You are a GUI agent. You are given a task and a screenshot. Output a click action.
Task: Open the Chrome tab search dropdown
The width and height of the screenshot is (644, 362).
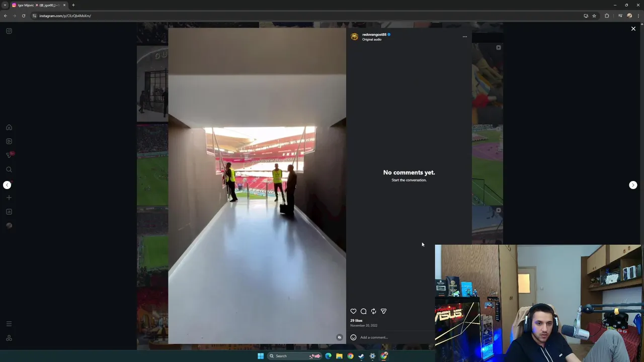5,5
